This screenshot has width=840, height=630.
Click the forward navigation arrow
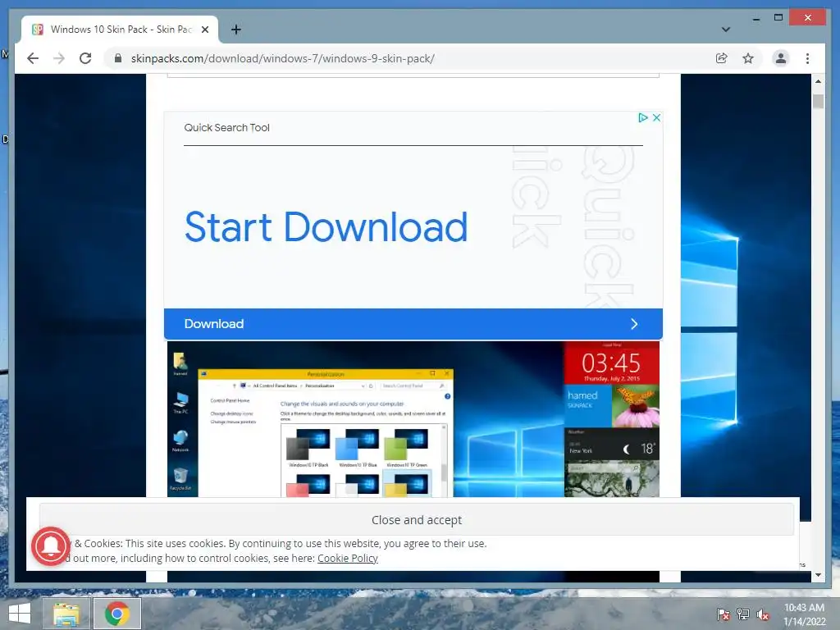pyautogui.click(x=59, y=58)
